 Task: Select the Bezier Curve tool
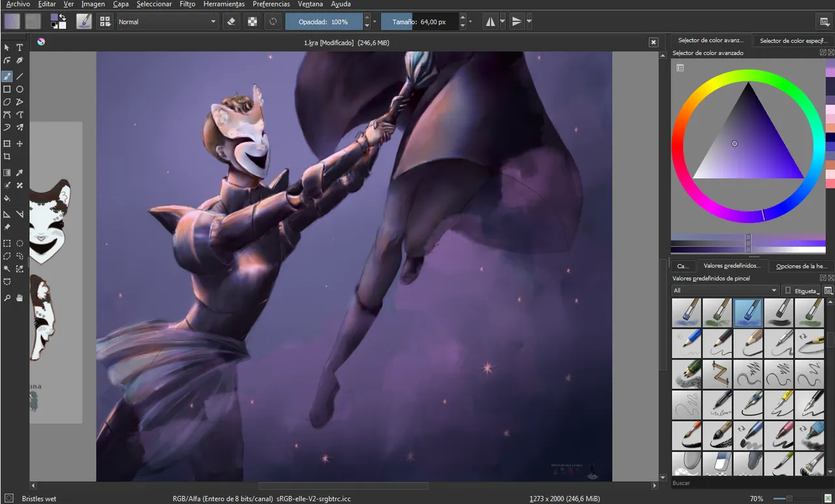click(x=7, y=115)
